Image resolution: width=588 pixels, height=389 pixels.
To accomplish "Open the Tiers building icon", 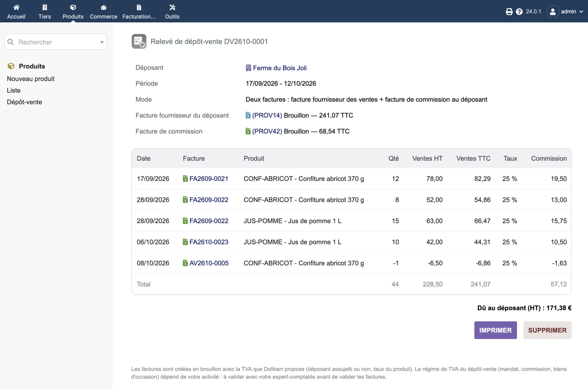I will (x=44, y=7).
